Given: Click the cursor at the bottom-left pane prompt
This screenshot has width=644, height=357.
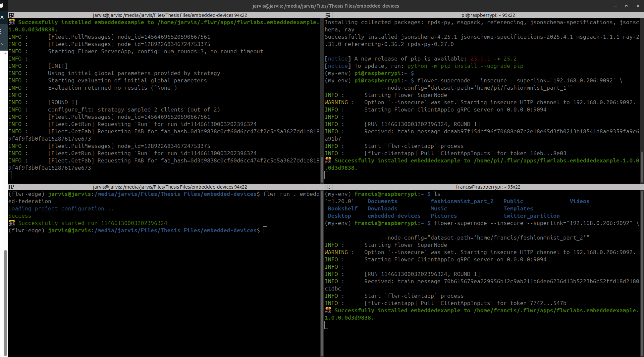Looking at the screenshot, I should (265, 230).
